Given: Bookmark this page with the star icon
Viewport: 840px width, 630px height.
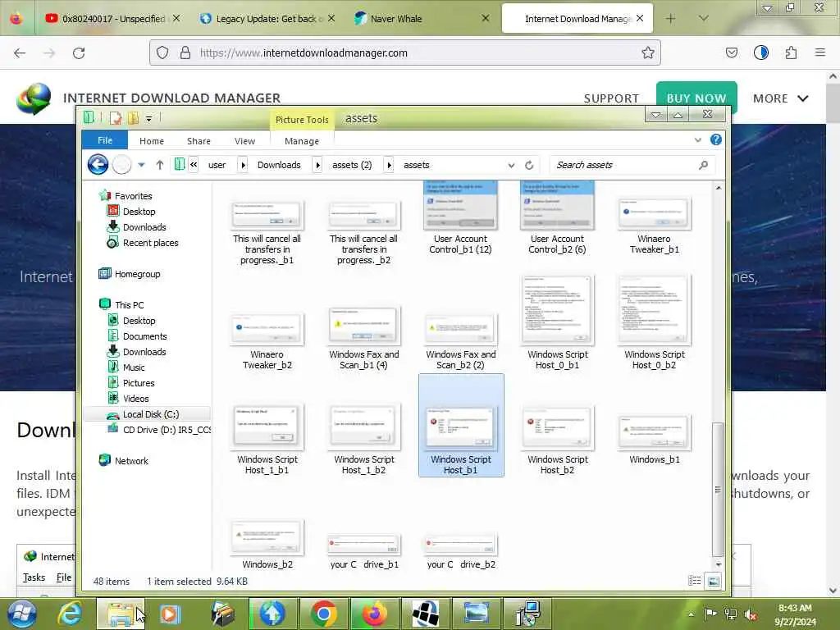Looking at the screenshot, I should 648,52.
